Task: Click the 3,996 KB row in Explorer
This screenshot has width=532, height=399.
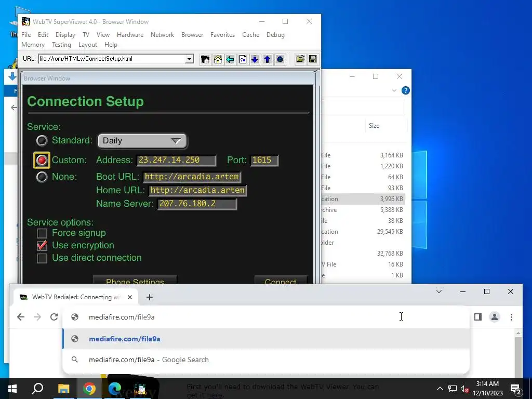Action: click(x=363, y=199)
